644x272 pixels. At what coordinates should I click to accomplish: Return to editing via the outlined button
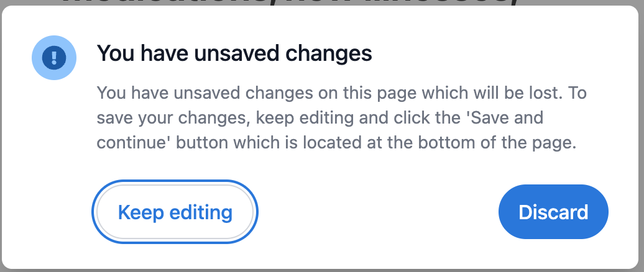[175, 212]
